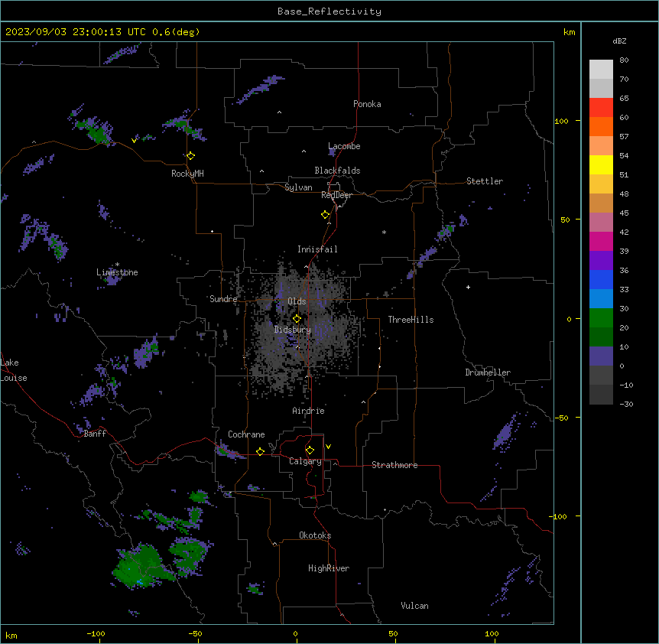Image resolution: width=659 pixels, height=644 pixels.
Task: Click the Innisfail label
Action: coord(317,249)
